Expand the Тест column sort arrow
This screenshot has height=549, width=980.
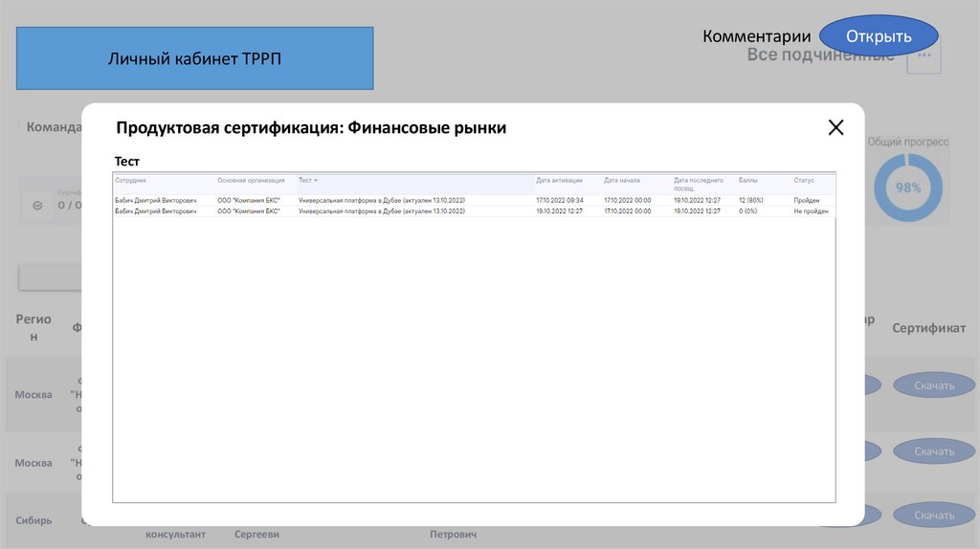316,181
